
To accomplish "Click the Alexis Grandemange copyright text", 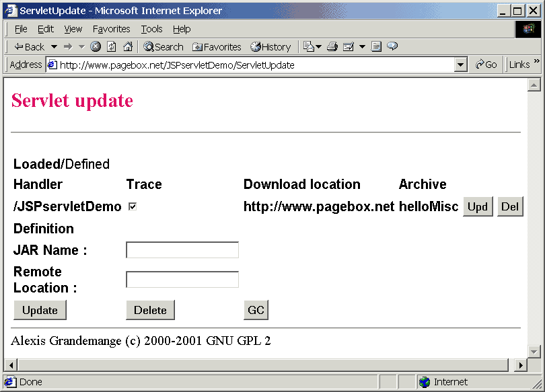I will [x=141, y=341].
